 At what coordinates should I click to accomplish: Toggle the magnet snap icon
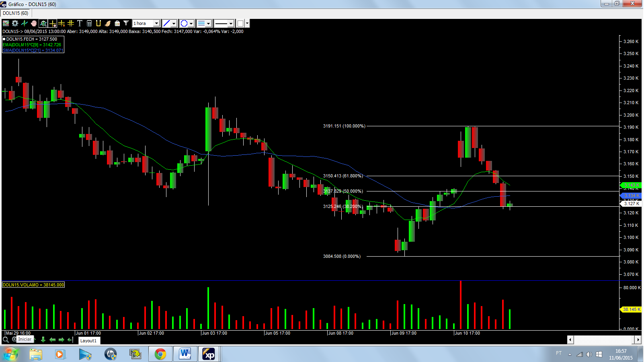click(x=98, y=23)
